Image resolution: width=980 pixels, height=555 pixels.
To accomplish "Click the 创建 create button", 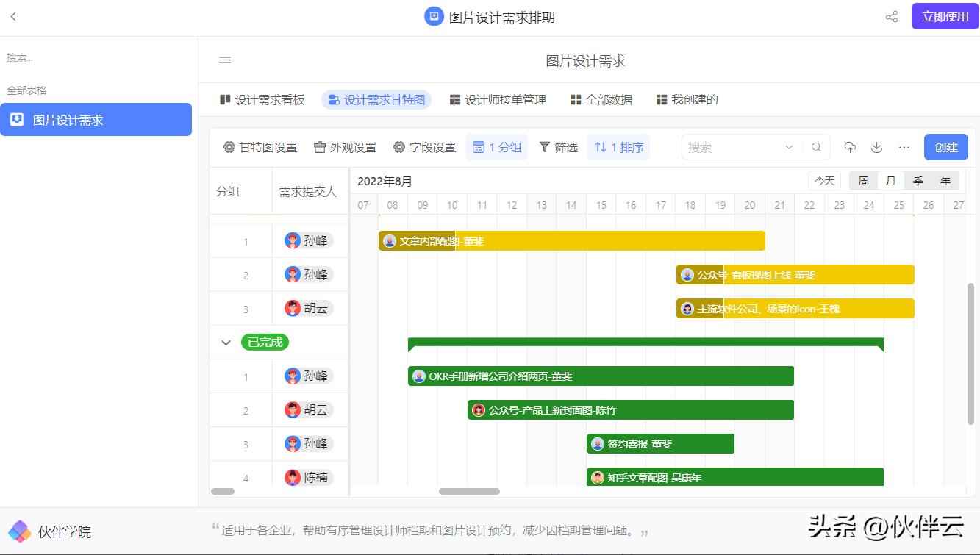I will (x=945, y=147).
